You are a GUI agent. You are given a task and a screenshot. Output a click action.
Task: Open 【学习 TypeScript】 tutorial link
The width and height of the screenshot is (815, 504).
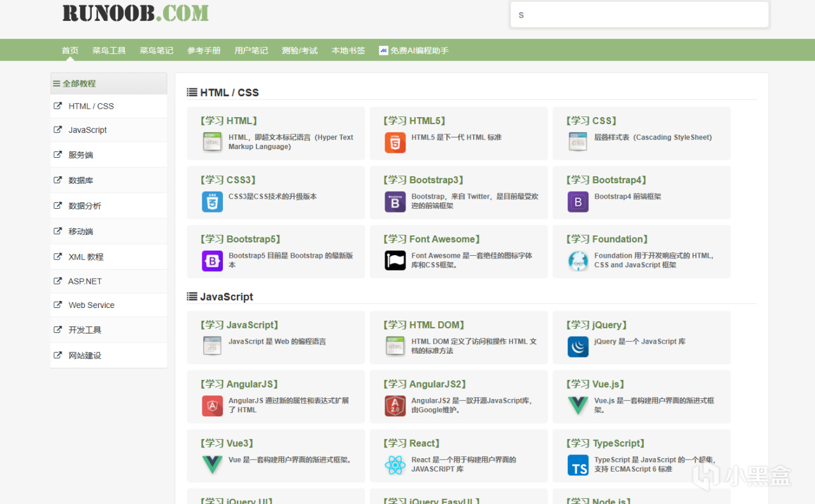click(x=606, y=444)
